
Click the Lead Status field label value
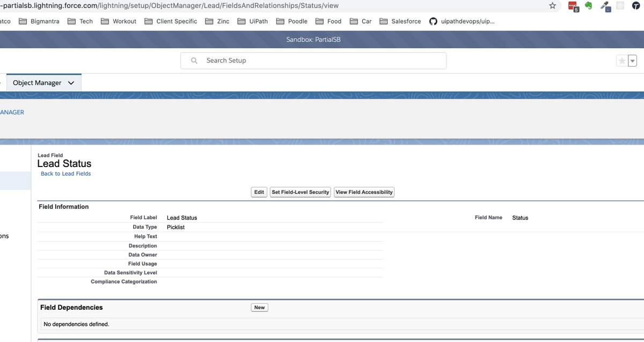(182, 218)
